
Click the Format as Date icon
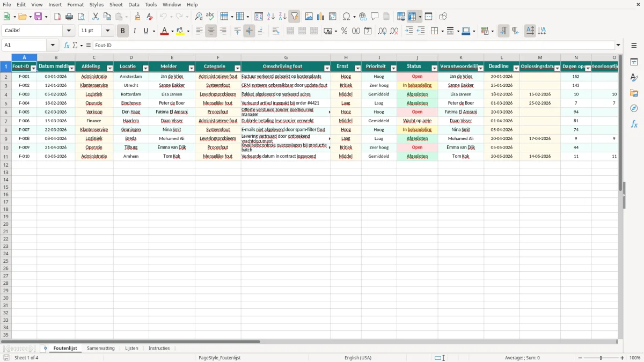[x=368, y=31]
